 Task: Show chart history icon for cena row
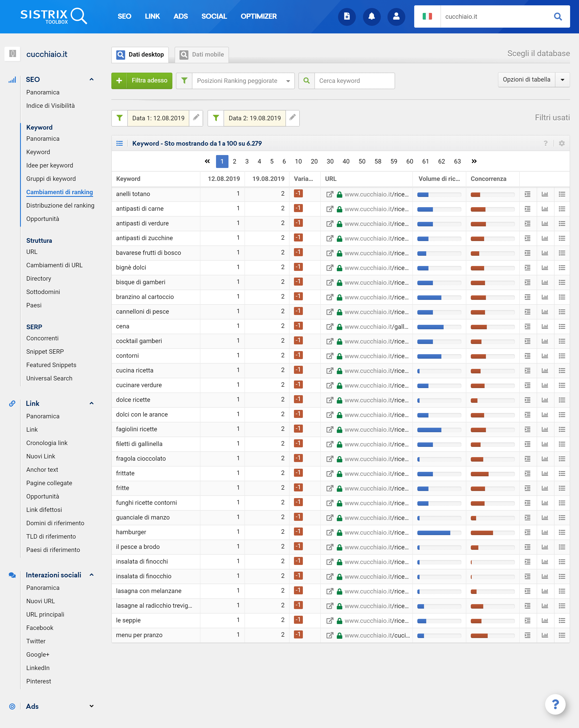tap(544, 327)
